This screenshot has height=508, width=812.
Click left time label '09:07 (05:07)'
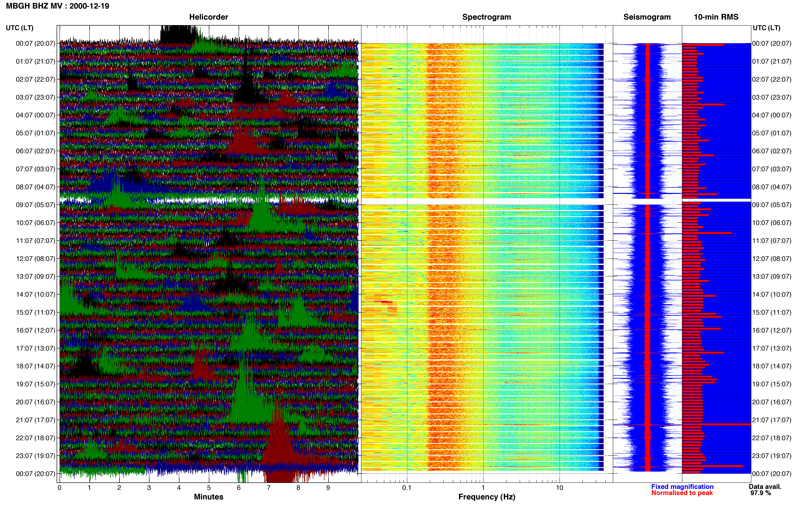(x=35, y=205)
